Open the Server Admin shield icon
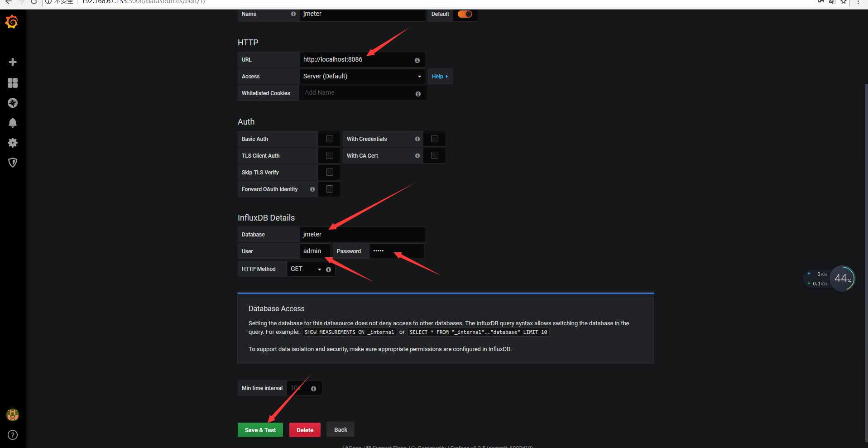868x448 pixels. coord(13,163)
